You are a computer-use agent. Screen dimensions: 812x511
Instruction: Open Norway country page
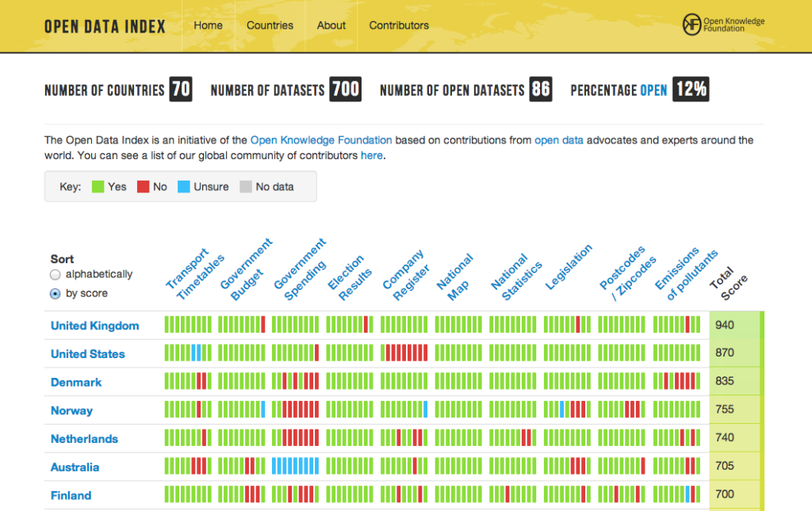(x=71, y=410)
